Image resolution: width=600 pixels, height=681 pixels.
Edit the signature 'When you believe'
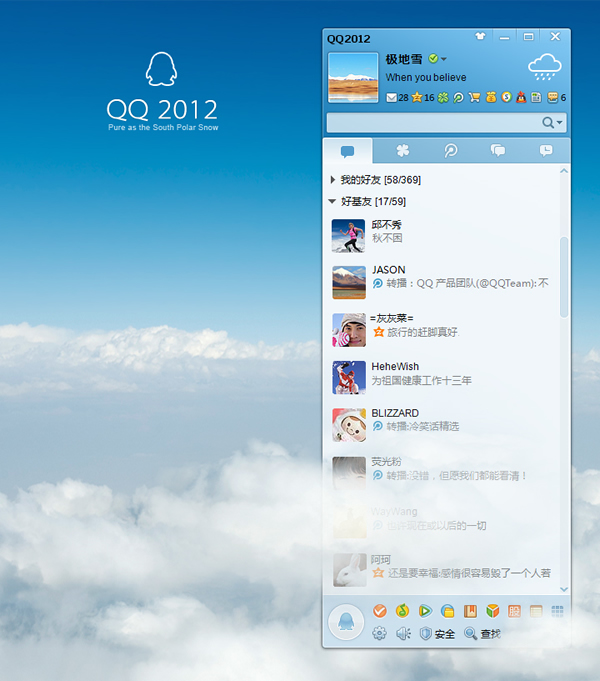pos(426,77)
